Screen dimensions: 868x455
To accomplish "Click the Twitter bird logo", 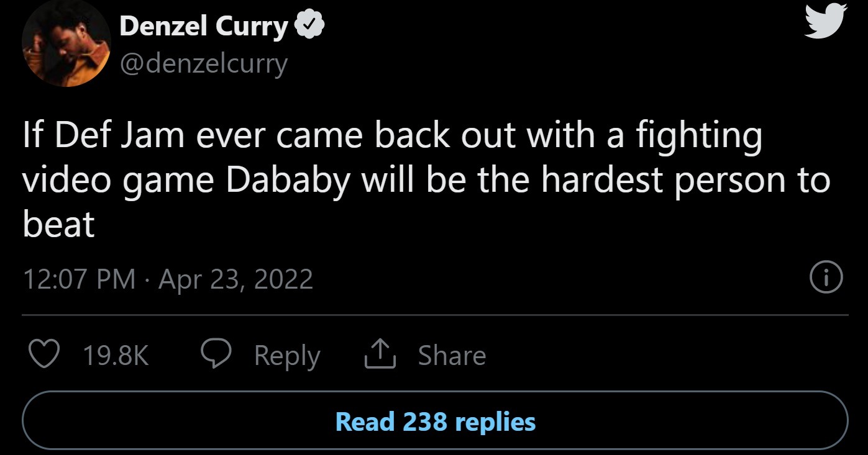I will pyautogui.click(x=825, y=23).
